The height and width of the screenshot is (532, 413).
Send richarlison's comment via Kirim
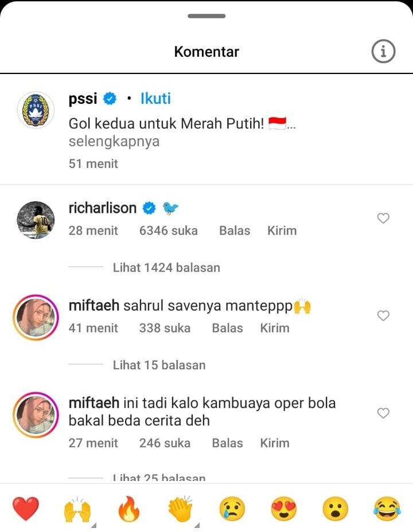[x=282, y=230]
